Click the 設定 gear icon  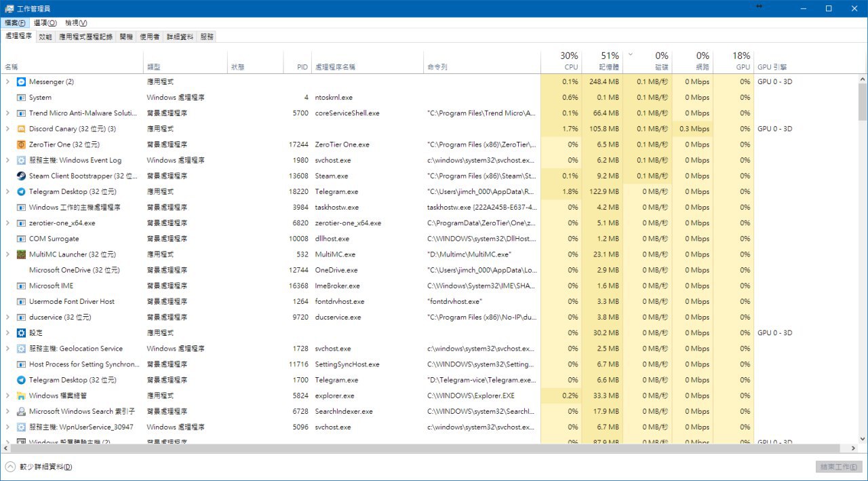coord(21,333)
